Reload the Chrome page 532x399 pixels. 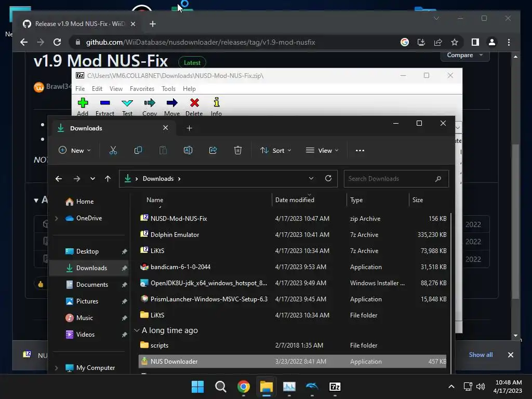pos(57,42)
